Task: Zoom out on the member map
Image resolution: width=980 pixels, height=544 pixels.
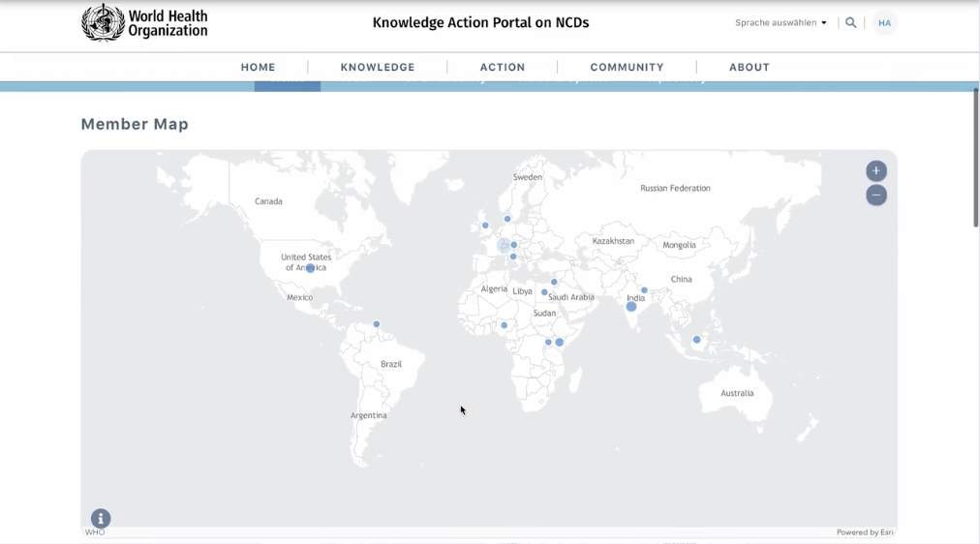Action: (875, 196)
